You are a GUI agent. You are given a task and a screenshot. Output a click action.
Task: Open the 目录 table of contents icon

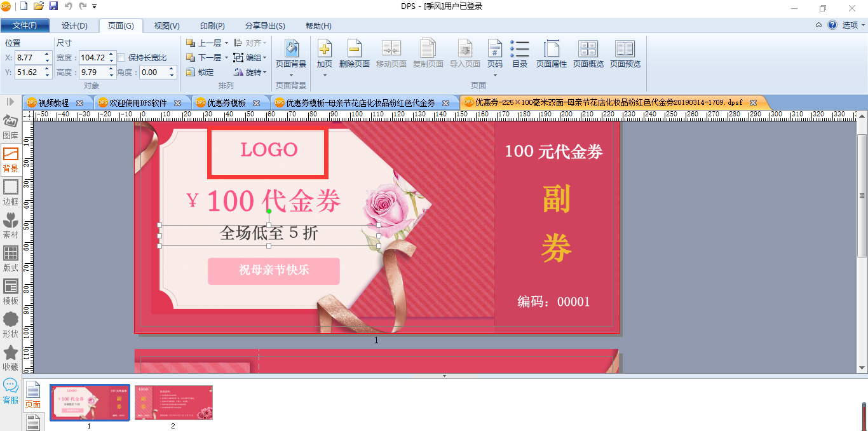click(x=520, y=49)
